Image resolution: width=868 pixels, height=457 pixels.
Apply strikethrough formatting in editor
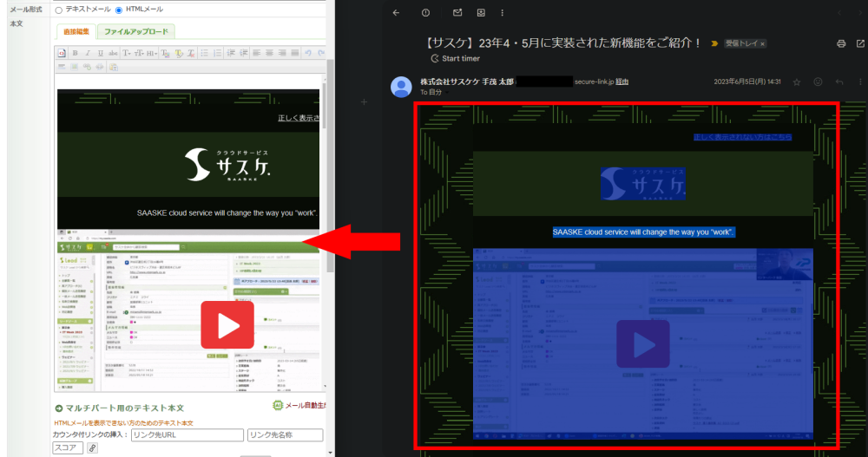pyautogui.click(x=113, y=53)
